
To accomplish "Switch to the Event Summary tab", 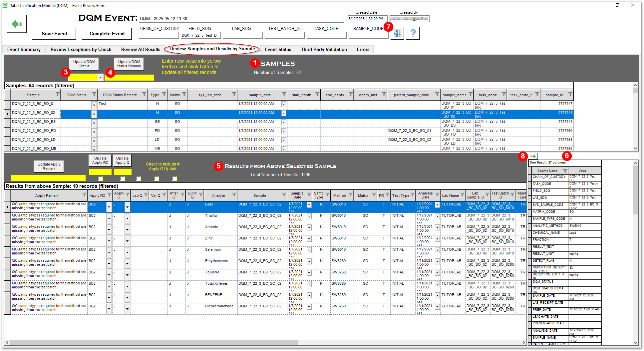I will (x=23, y=49).
